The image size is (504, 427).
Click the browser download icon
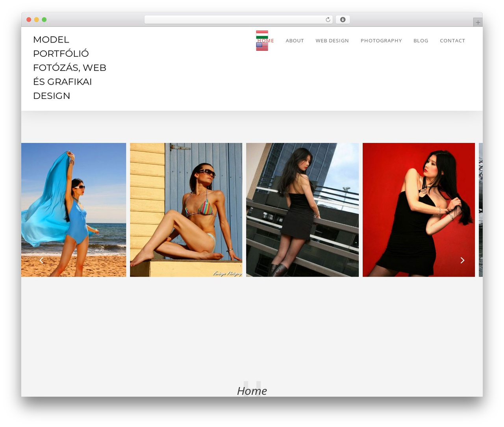[343, 20]
